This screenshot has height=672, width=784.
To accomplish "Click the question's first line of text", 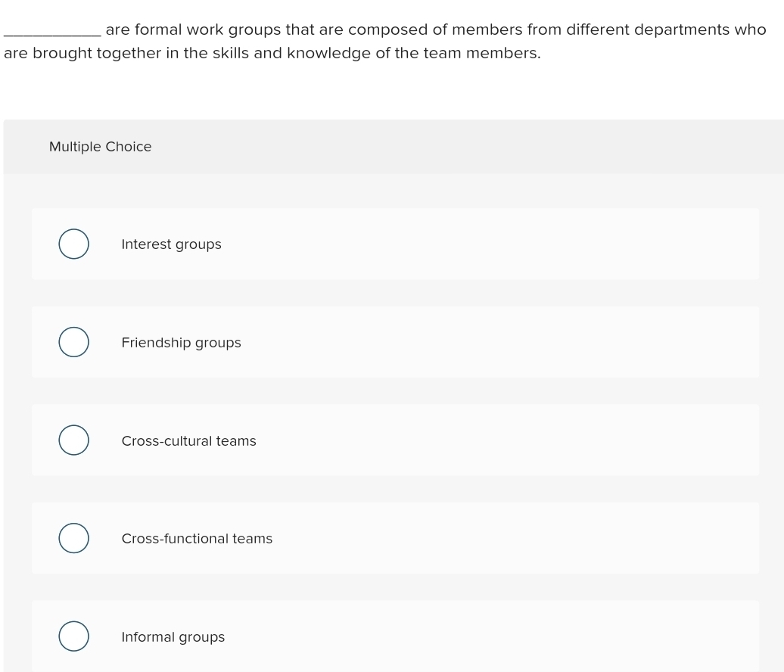I will pyautogui.click(x=435, y=30).
